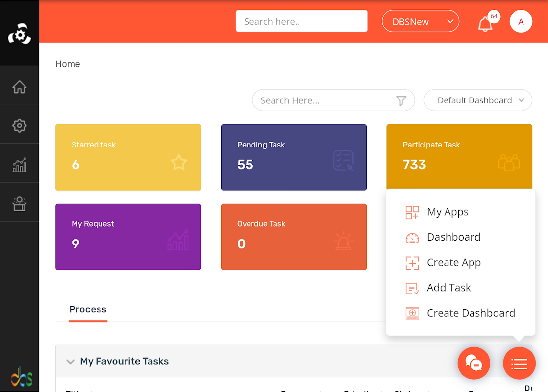Click the Dashboard gauge icon

click(412, 238)
